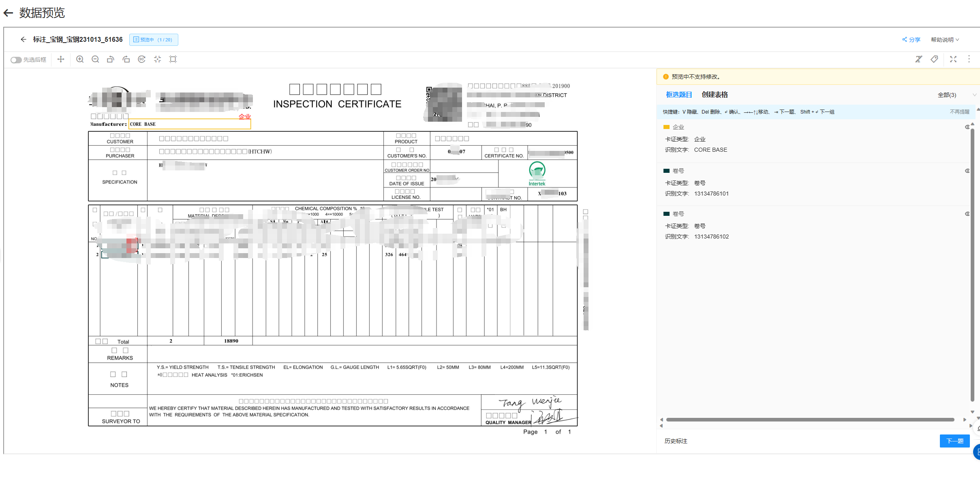The height and width of the screenshot is (486, 980).
Task: Click the scroll-left arrow of the panel scrollbar
Action: [661, 419]
